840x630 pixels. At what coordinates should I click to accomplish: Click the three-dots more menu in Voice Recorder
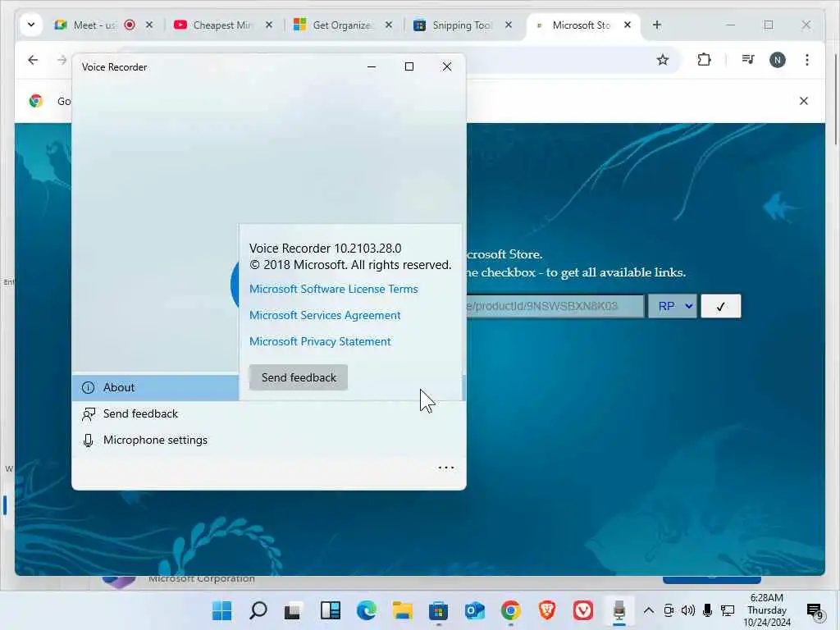445,468
